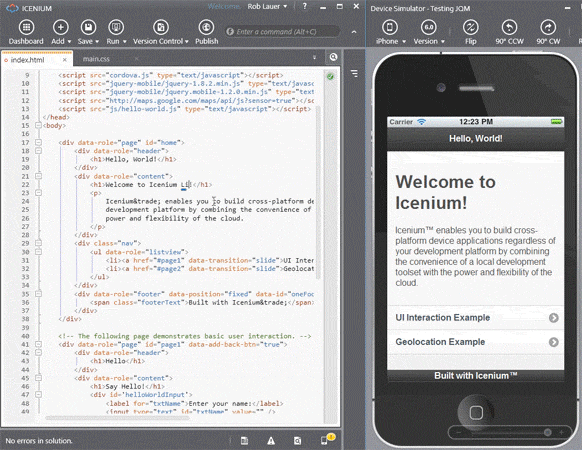Screen dimensions: 582x450
Task: Open Geolocation Example list item
Action: coord(475,342)
